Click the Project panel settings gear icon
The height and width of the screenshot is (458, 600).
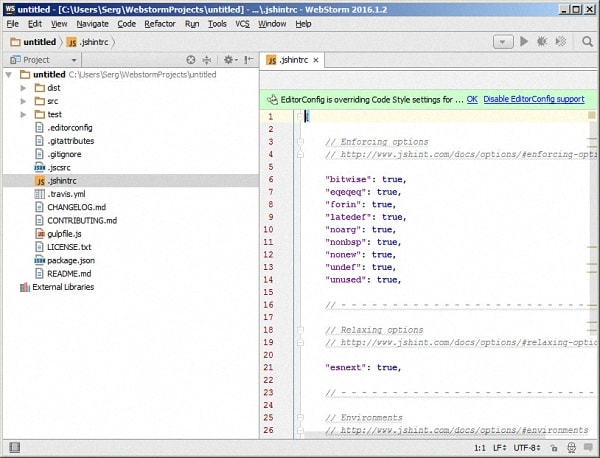click(228, 60)
